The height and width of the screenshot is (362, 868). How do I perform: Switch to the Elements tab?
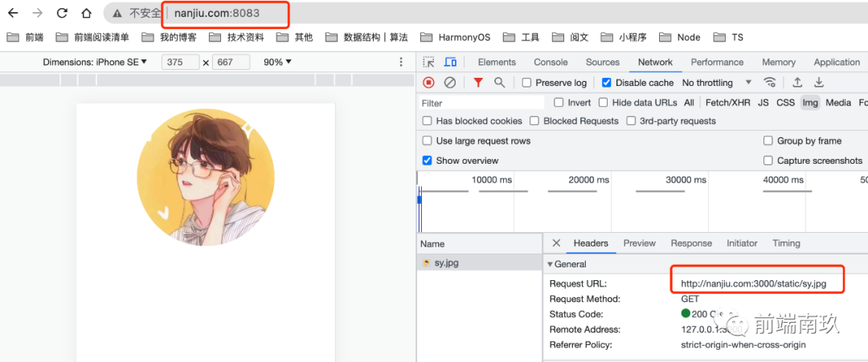point(497,62)
